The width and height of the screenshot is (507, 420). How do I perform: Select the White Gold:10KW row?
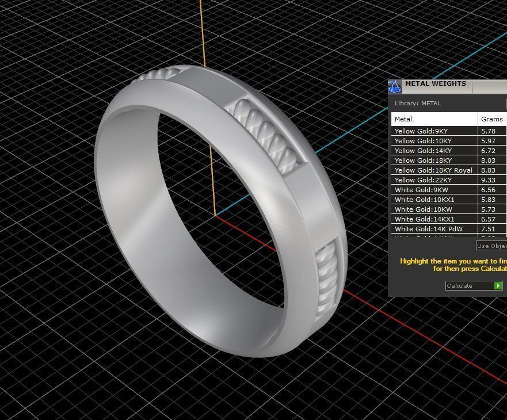tap(449, 209)
